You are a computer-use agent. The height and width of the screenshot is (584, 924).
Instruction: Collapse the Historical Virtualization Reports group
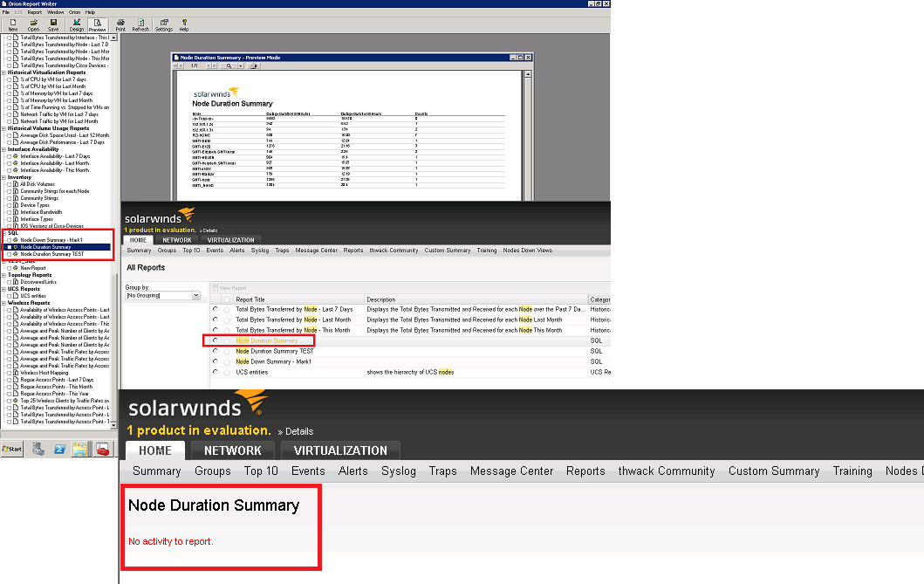tap(4, 72)
